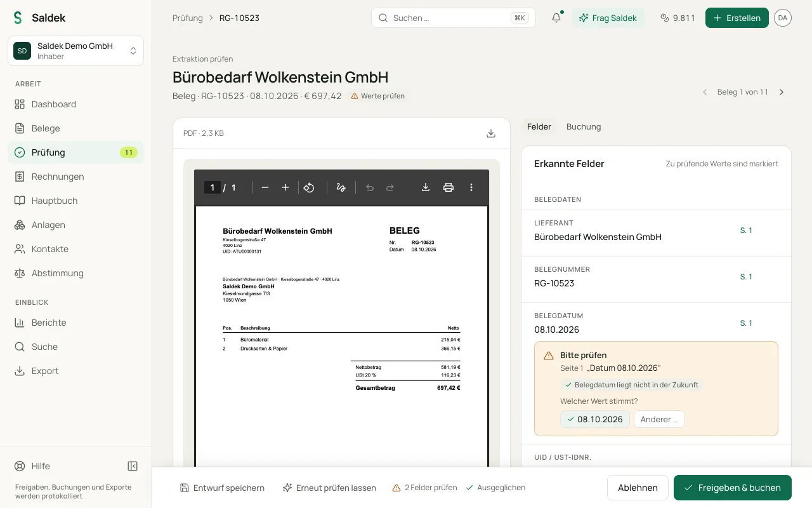The width and height of the screenshot is (812, 508).
Task: Collapse the sidebar panel
Action: click(x=133, y=466)
